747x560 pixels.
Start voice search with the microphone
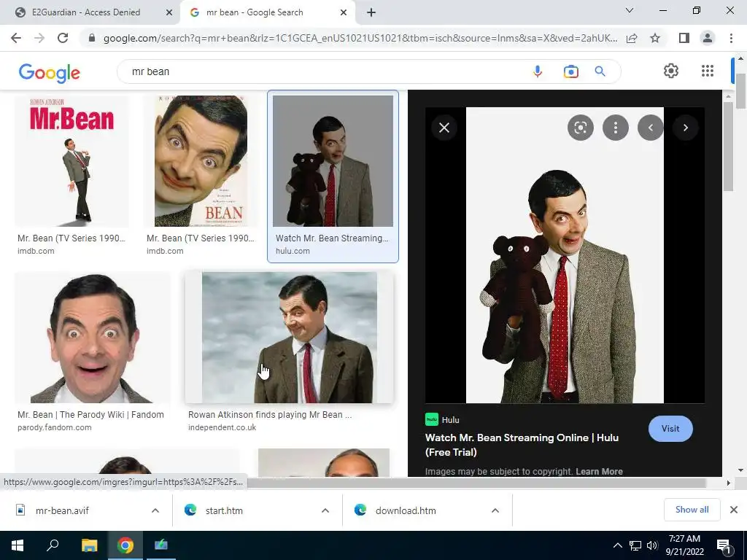point(538,71)
